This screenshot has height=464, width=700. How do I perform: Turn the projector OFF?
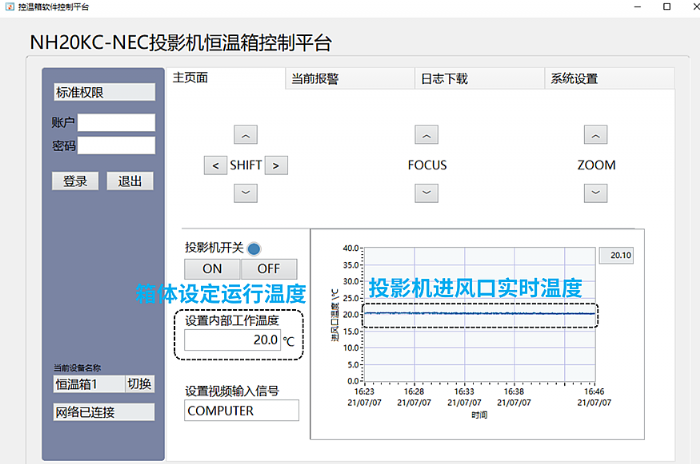[x=268, y=269]
